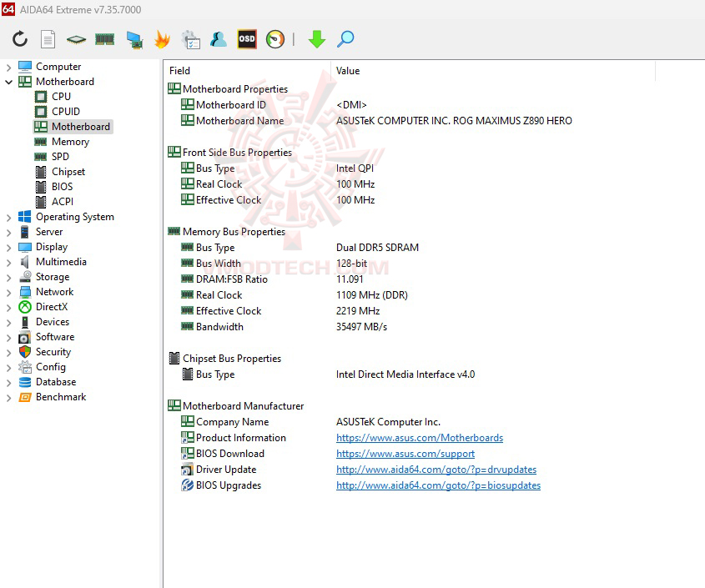Click the magnifier search icon

345,39
